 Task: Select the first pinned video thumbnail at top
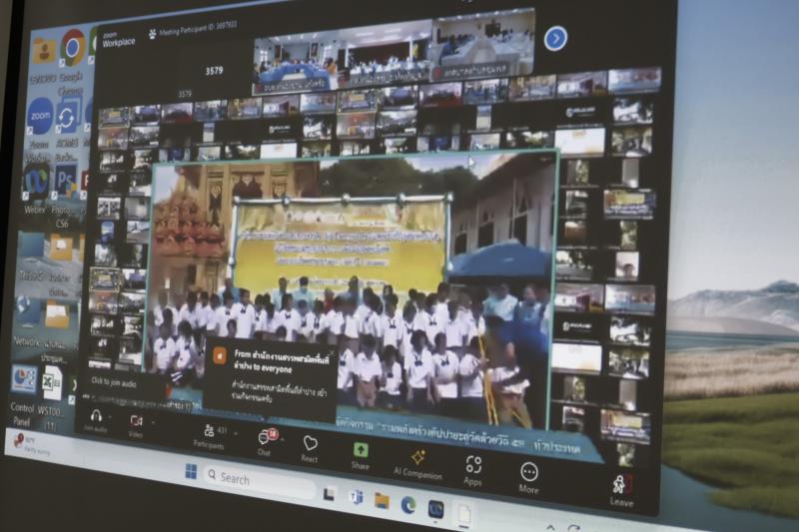coord(296,66)
